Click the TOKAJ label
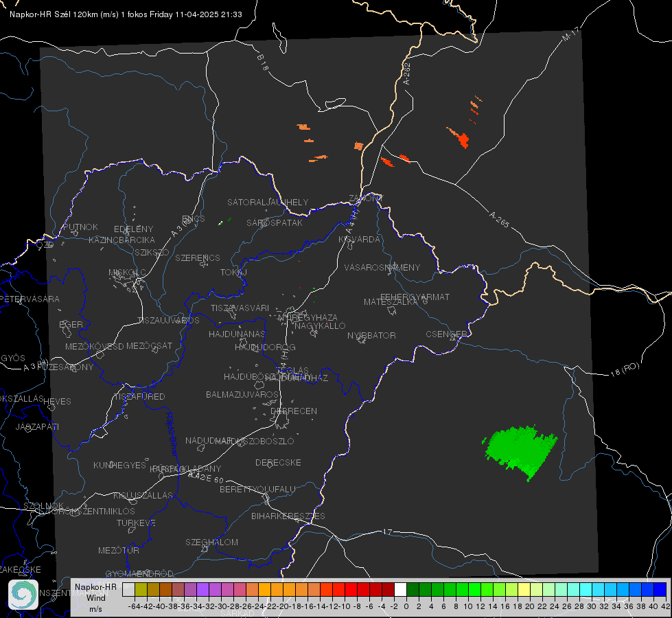 [233, 273]
